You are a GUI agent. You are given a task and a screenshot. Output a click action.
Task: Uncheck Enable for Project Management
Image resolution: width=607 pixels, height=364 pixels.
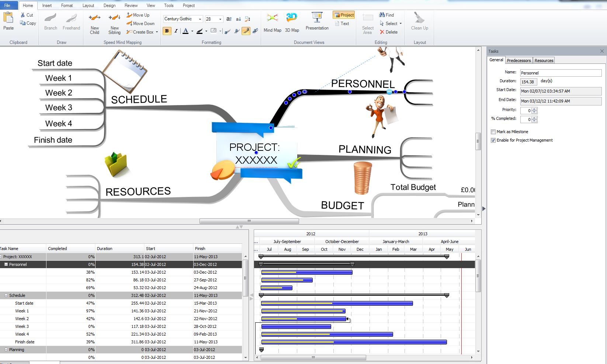point(493,140)
